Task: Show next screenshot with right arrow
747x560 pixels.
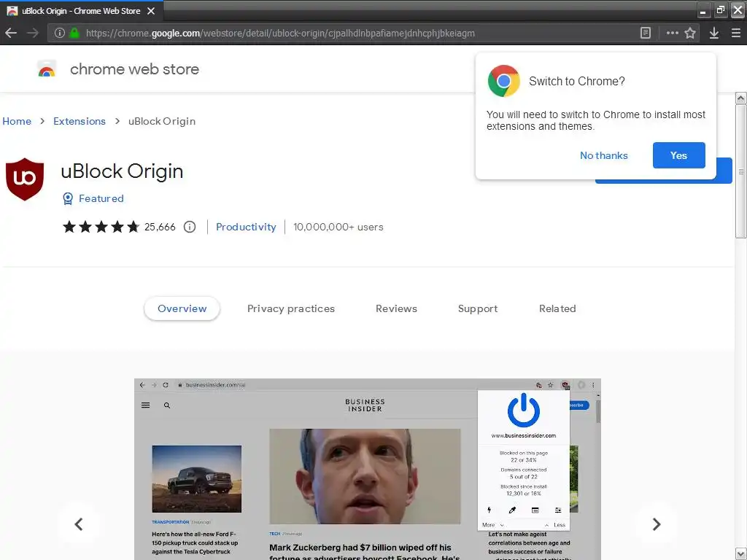Action: (x=656, y=524)
